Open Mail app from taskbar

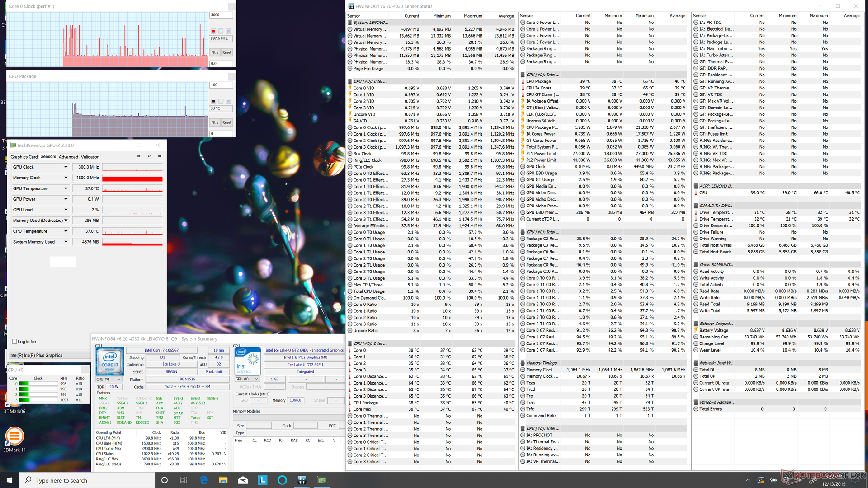tap(243, 480)
